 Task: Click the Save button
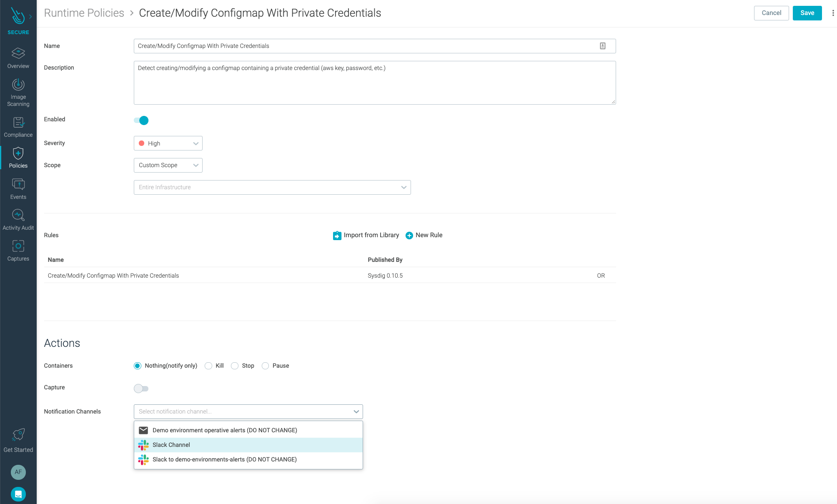807,13
